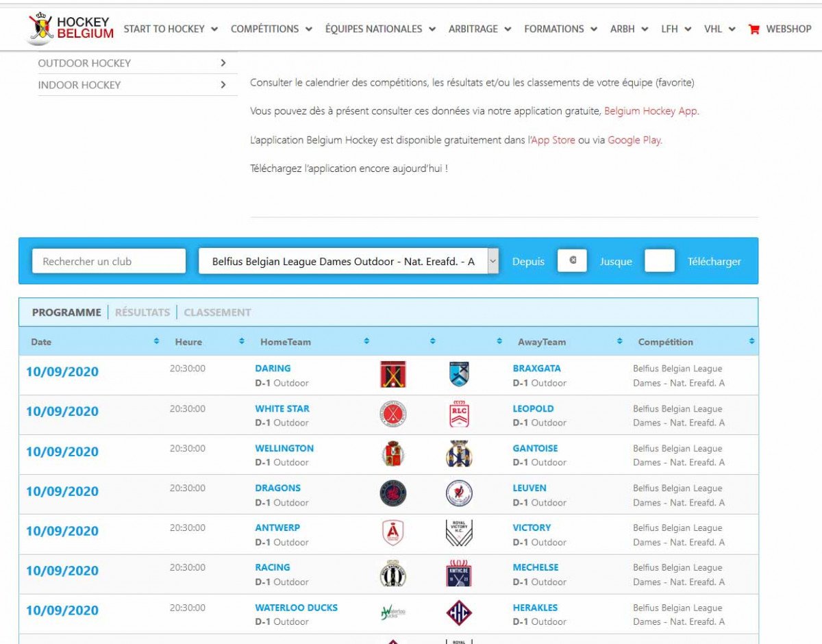Click the Leopold RLC club logo
The height and width of the screenshot is (644, 822).
(x=459, y=414)
